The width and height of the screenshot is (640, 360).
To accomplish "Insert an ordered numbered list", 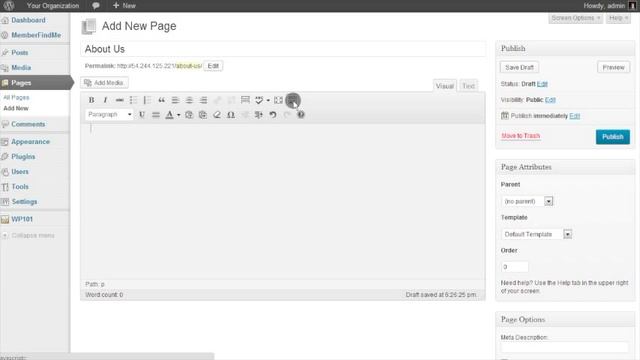I will pyautogui.click(x=147, y=100).
